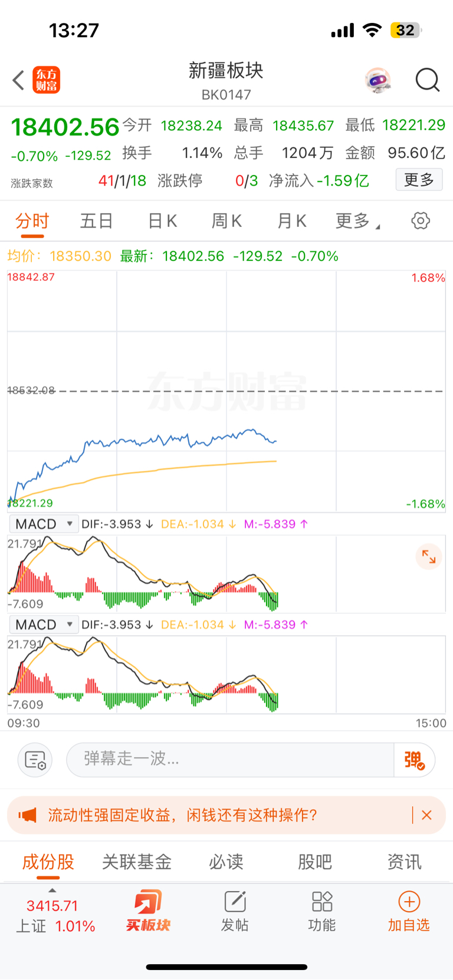The height and width of the screenshot is (980, 453).
Task: Open chart settings gear icon
Action: click(421, 221)
